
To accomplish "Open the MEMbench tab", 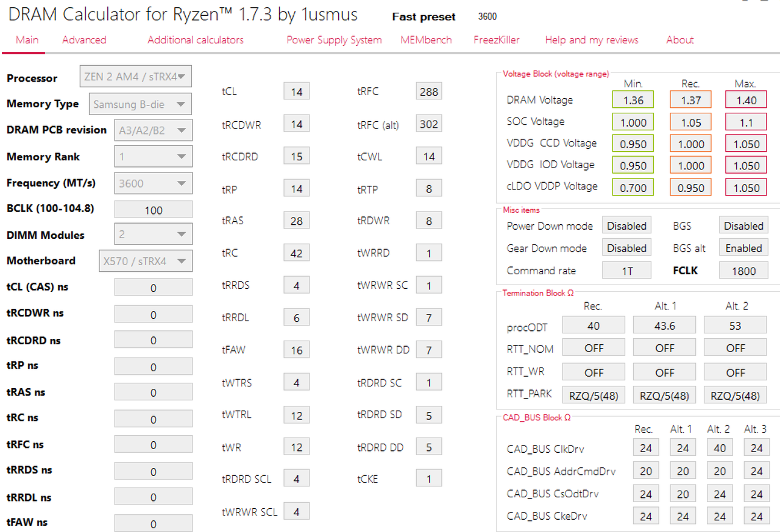I will point(426,40).
